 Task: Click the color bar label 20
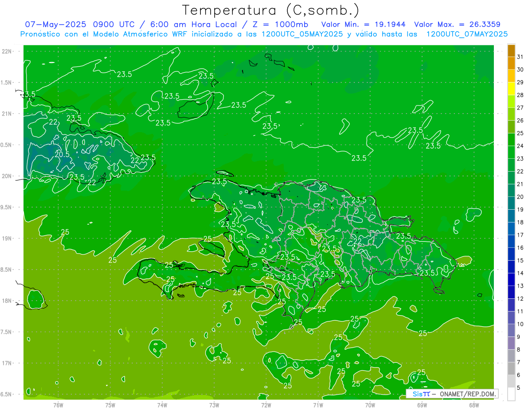coord(520,196)
